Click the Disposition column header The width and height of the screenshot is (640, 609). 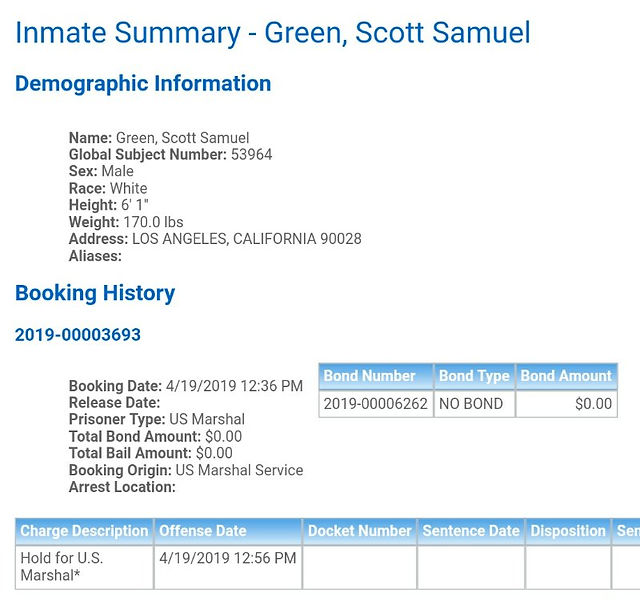pos(568,531)
